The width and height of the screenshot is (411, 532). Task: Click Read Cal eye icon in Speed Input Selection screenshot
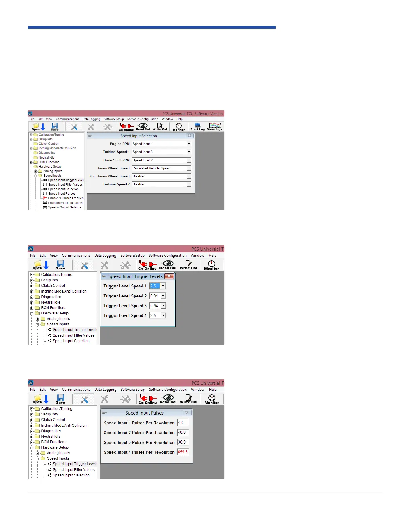click(143, 127)
